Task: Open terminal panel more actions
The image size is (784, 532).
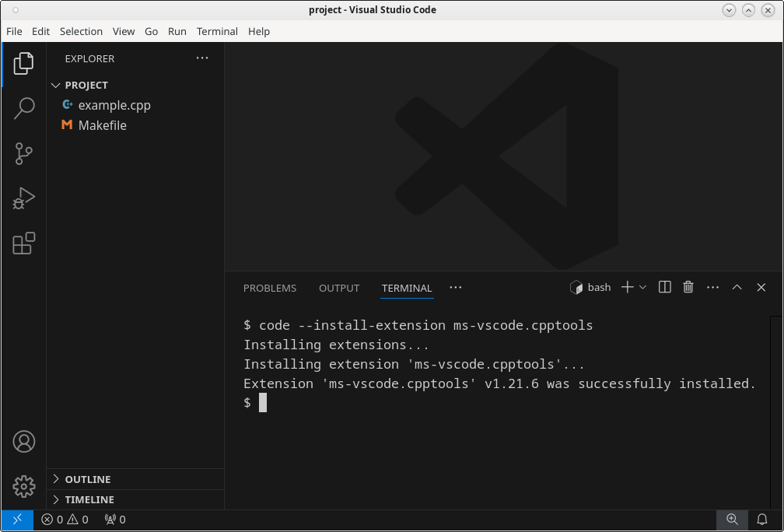Action: click(712, 288)
